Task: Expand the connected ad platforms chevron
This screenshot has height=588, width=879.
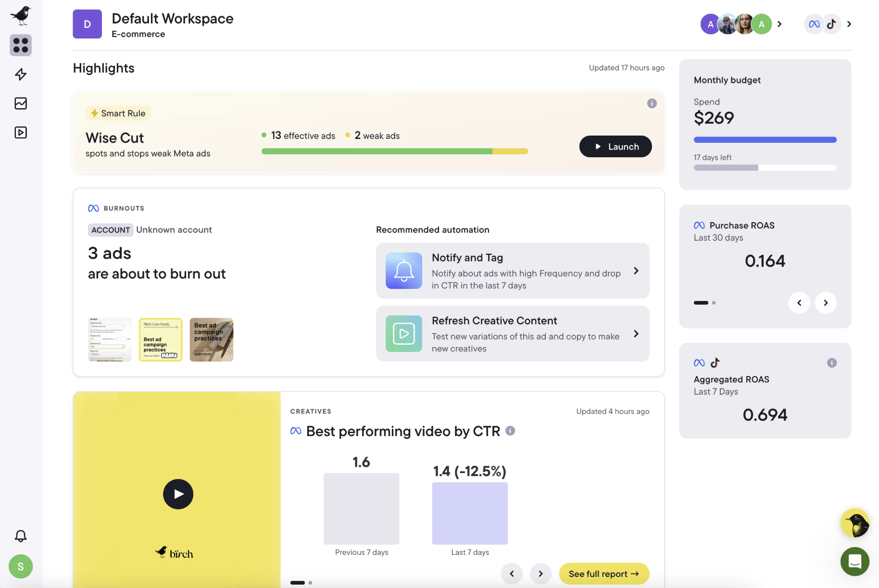Action: 849,24
